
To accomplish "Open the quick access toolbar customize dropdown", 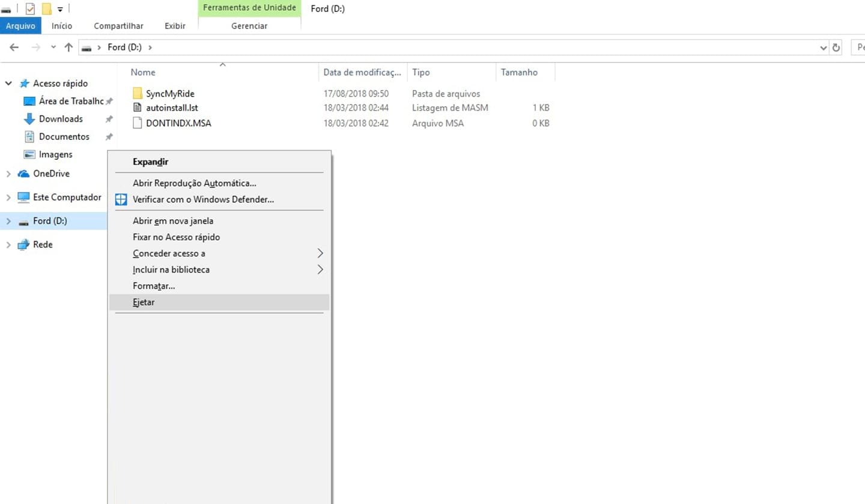I will (60, 10).
